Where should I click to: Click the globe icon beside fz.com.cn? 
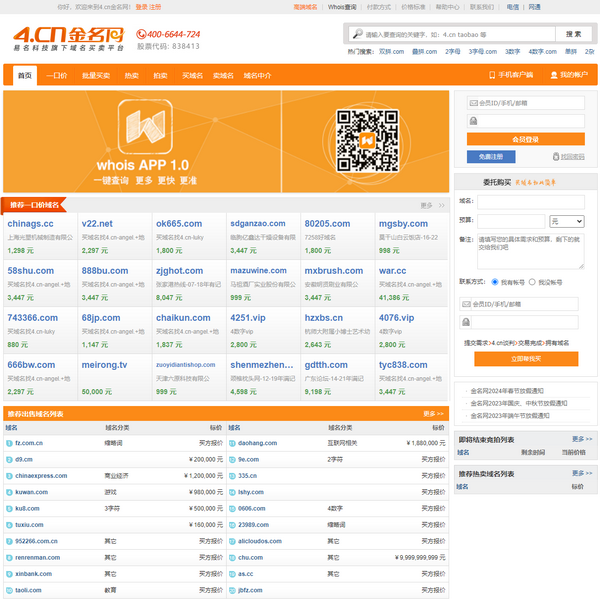point(9,442)
